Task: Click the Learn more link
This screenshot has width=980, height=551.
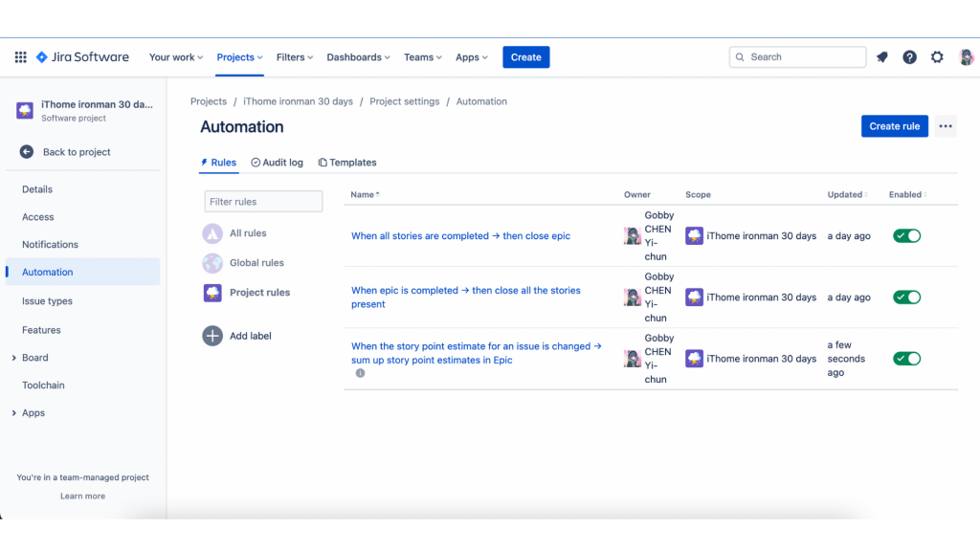Action: click(82, 496)
